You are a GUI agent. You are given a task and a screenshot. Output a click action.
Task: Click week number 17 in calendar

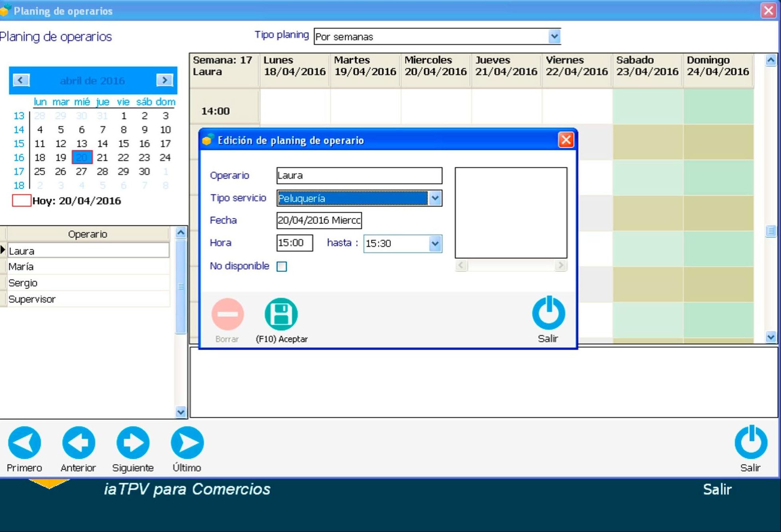pos(19,171)
